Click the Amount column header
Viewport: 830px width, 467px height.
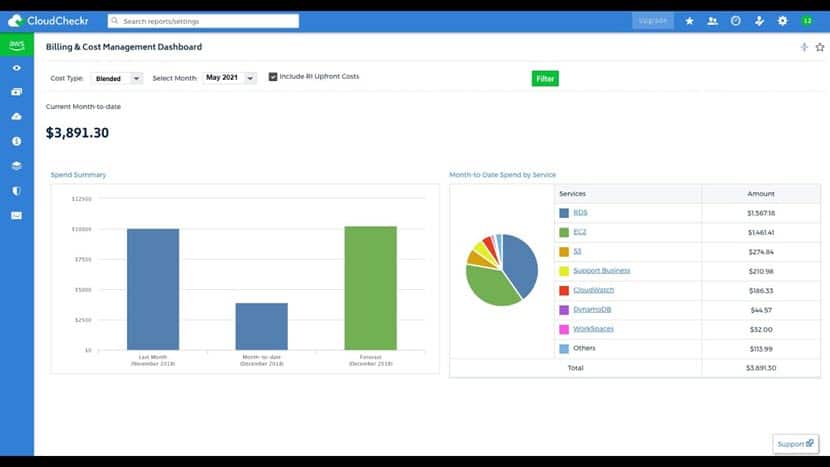click(x=761, y=194)
